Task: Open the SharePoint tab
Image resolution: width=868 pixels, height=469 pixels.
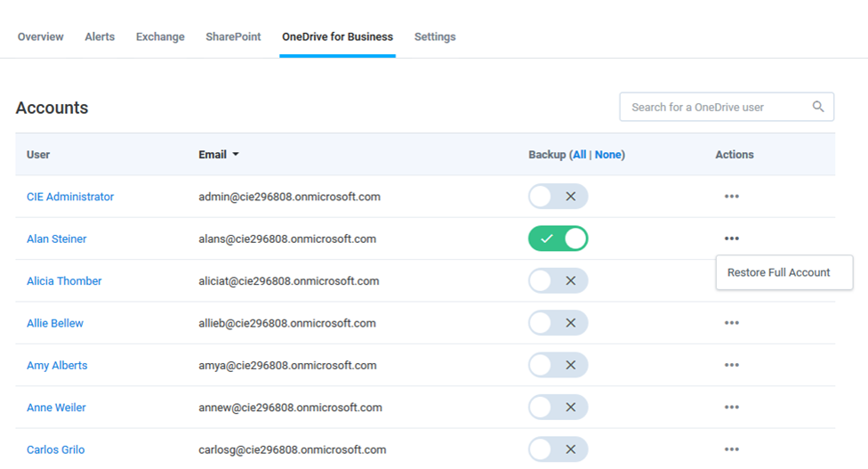Action: point(233,36)
